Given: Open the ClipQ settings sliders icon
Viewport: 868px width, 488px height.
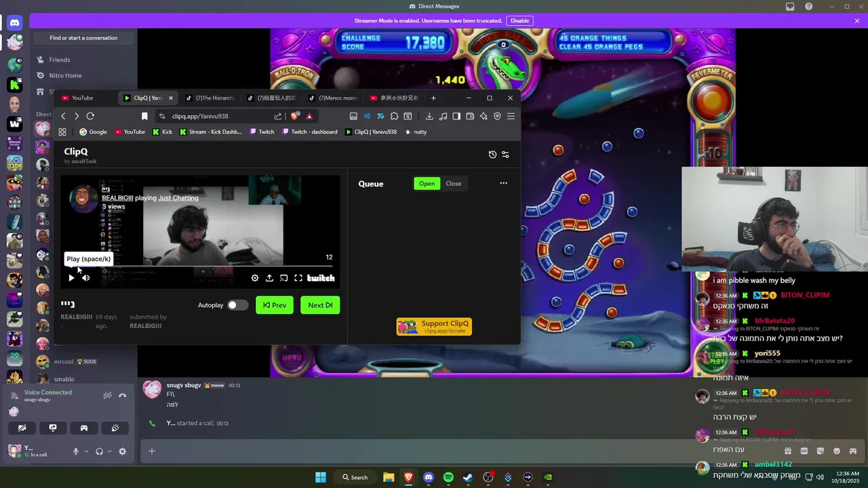Looking at the screenshot, I should [505, 155].
